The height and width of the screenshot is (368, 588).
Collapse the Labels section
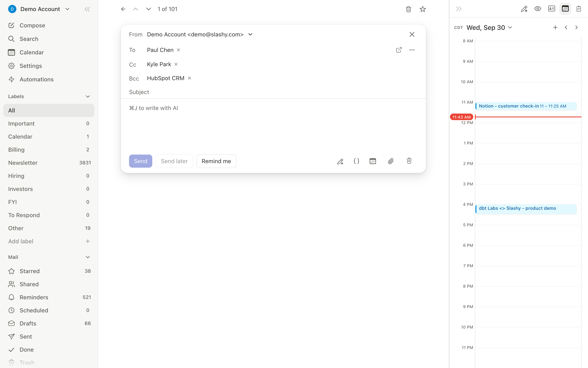tap(88, 96)
